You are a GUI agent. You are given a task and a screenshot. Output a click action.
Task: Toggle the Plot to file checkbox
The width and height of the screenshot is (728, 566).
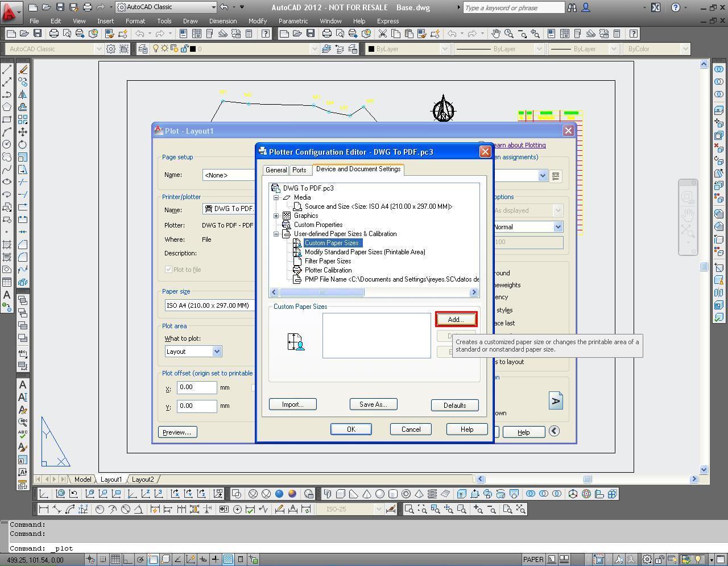[x=168, y=270]
